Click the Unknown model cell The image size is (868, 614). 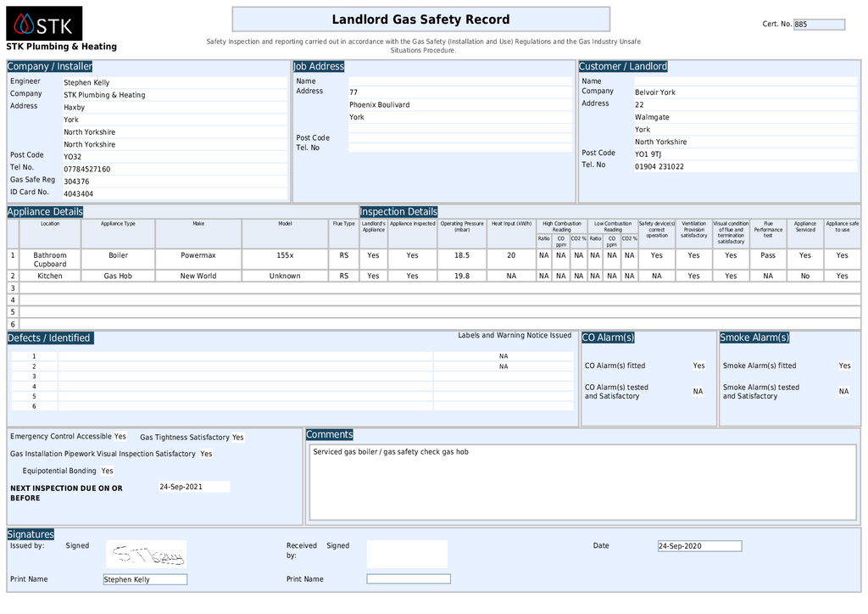pyautogui.click(x=285, y=276)
